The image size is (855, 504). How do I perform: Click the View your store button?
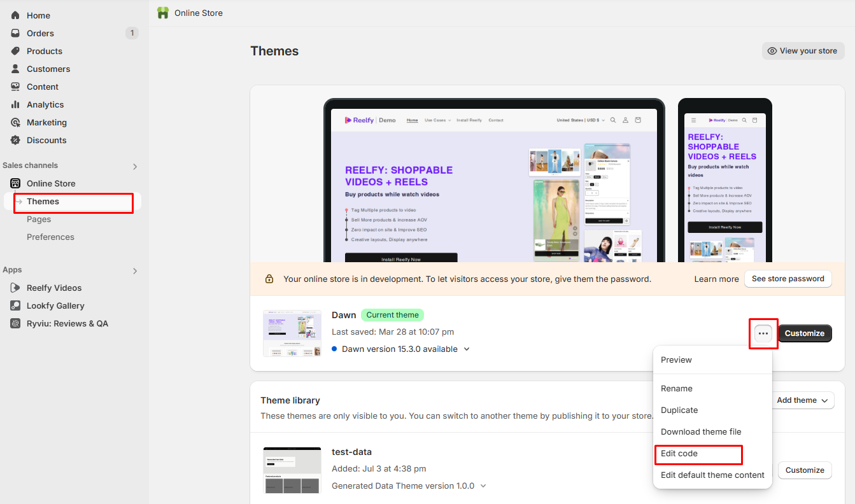coord(803,51)
